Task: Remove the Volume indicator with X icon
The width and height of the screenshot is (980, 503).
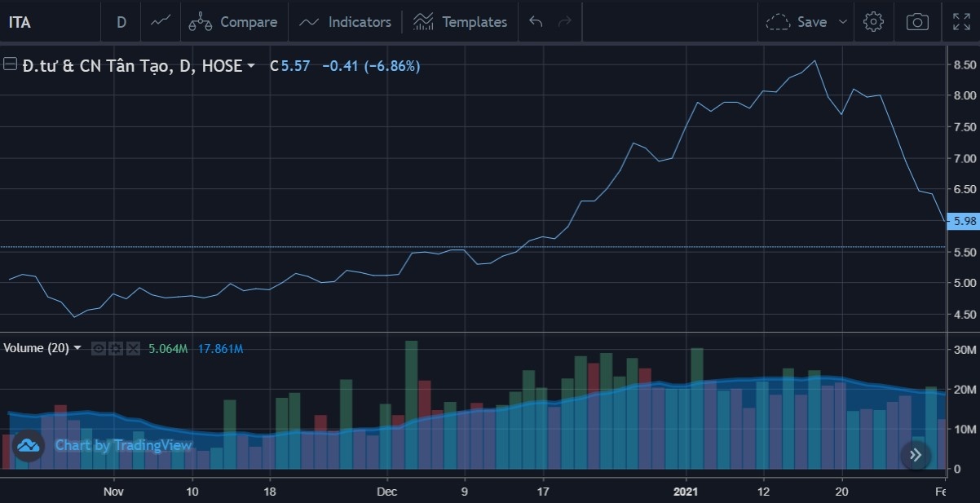Action: 133,349
